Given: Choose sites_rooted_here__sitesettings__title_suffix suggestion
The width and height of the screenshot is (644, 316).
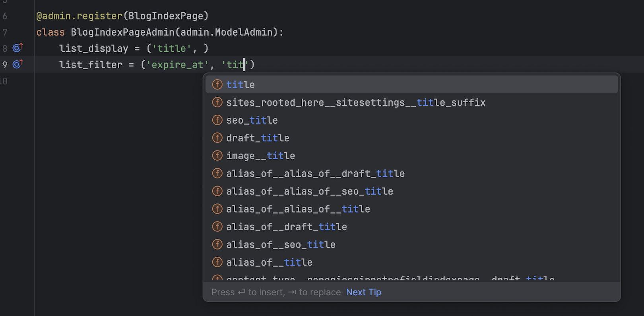Looking at the screenshot, I should pos(411,102).
